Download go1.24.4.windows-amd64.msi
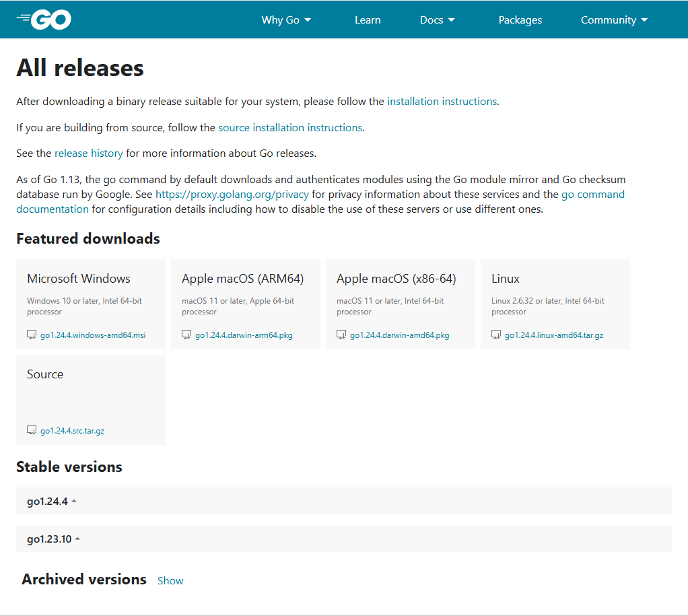This screenshot has height=616, width=688. point(93,335)
